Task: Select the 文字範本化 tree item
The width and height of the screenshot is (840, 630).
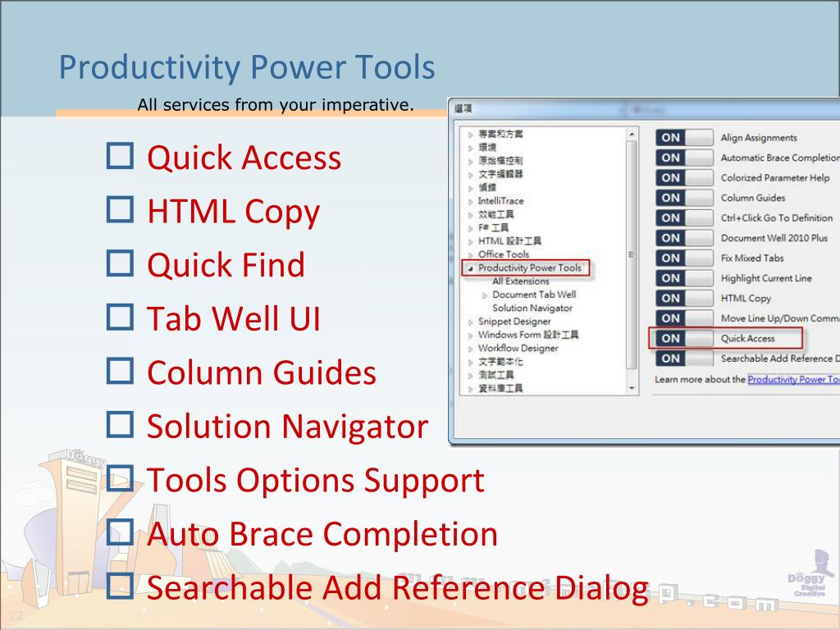Action: click(x=500, y=362)
